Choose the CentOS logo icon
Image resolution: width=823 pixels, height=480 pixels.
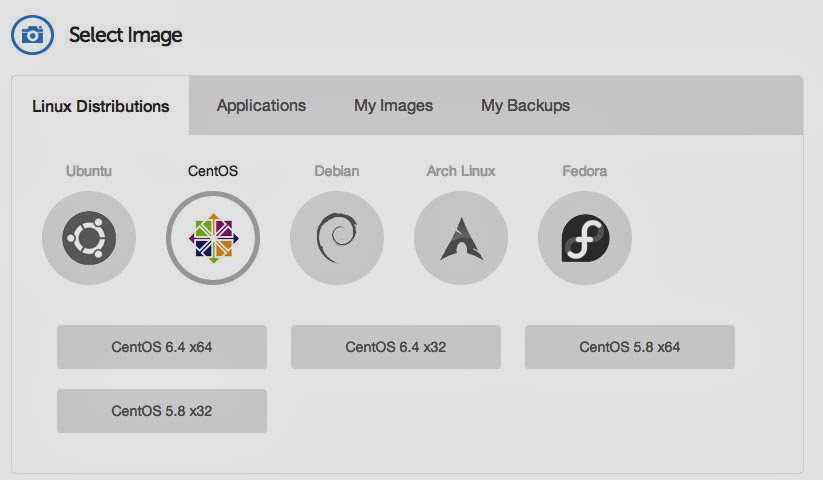pos(213,238)
